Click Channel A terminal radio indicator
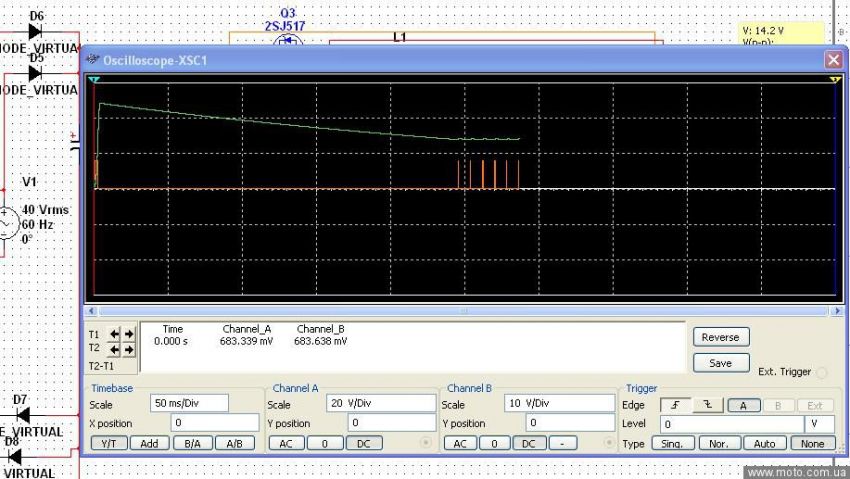The width and height of the screenshot is (850, 479). (x=426, y=443)
